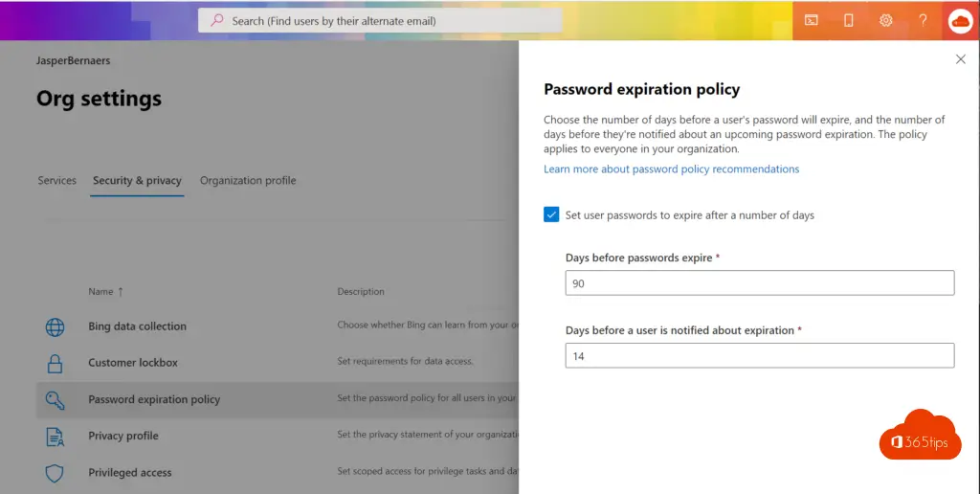
Task: Click 'Choose whether Bing can learn' description
Action: [428, 326]
